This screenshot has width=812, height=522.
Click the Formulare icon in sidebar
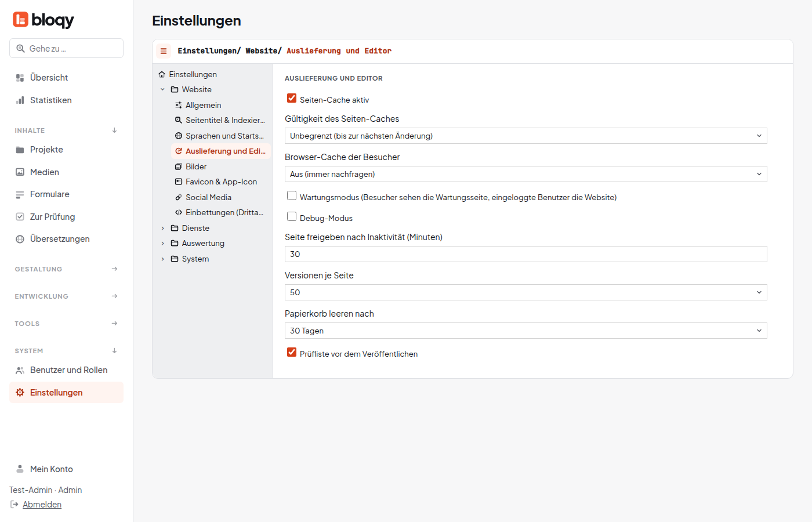[20, 194]
